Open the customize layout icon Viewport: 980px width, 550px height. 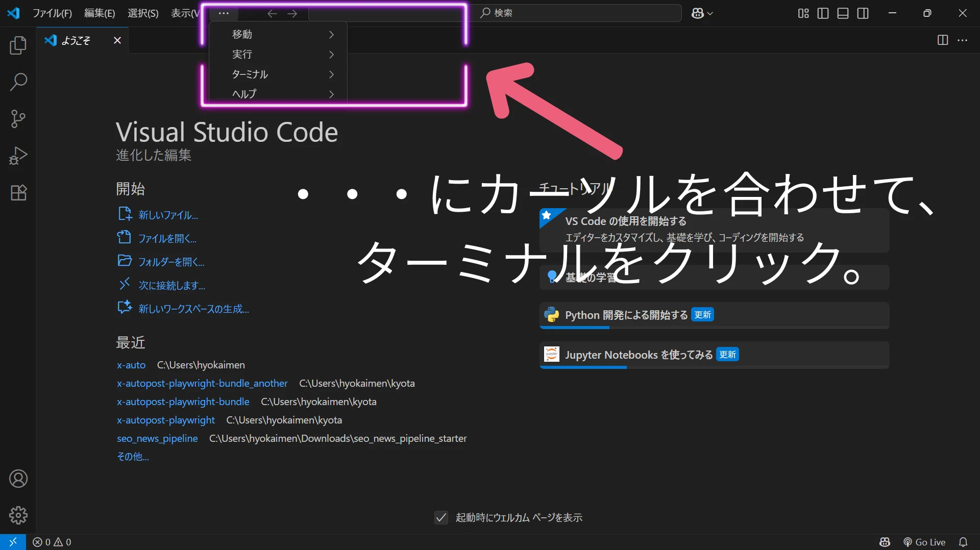803,13
